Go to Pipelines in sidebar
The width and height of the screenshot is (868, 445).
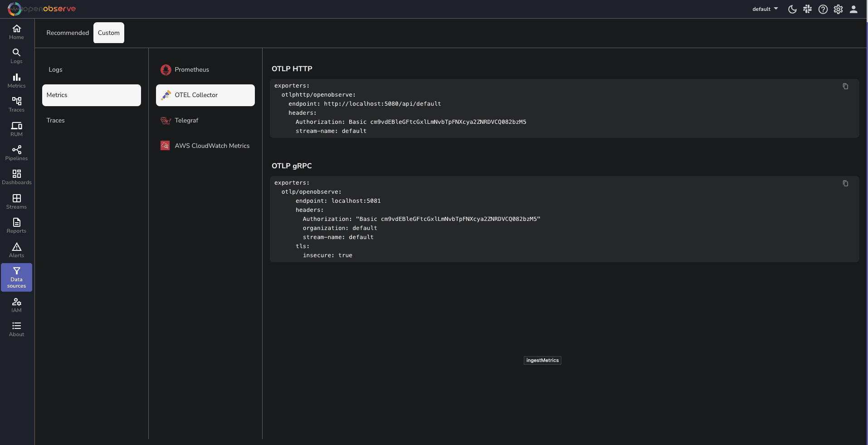[x=17, y=153]
